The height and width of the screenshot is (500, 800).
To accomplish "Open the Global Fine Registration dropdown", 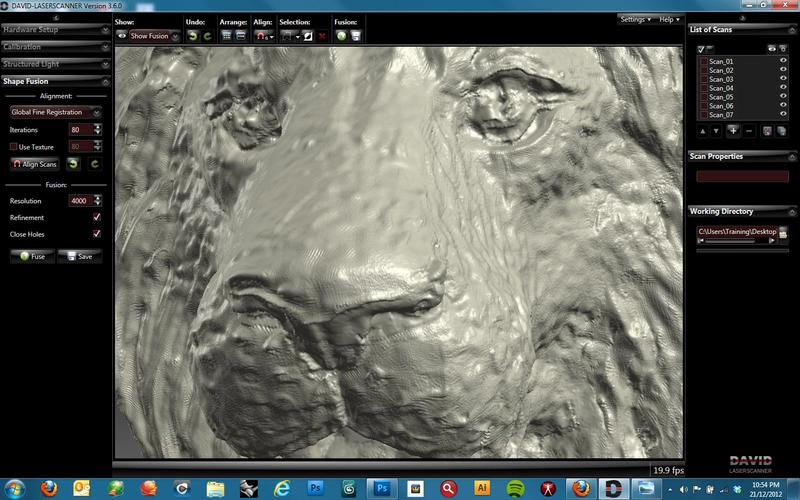I will pyautogui.click(x=54, y=112).
